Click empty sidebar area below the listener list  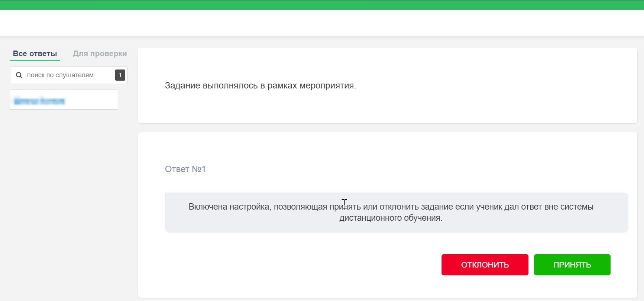coord(67,204)
